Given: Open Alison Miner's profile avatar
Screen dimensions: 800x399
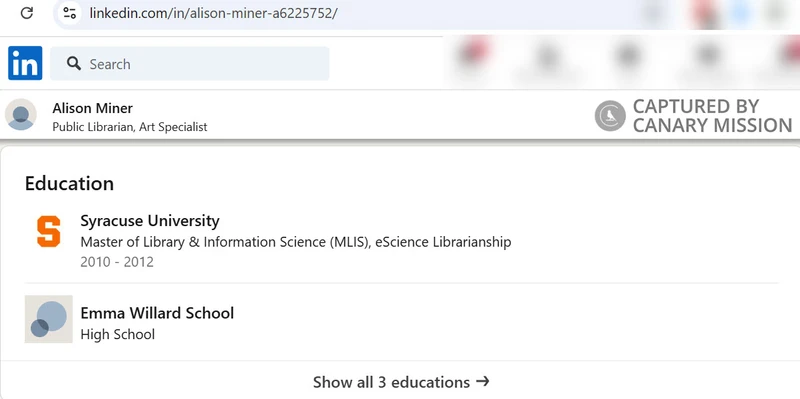Looking at the screenshot, I should pos(21,114).
